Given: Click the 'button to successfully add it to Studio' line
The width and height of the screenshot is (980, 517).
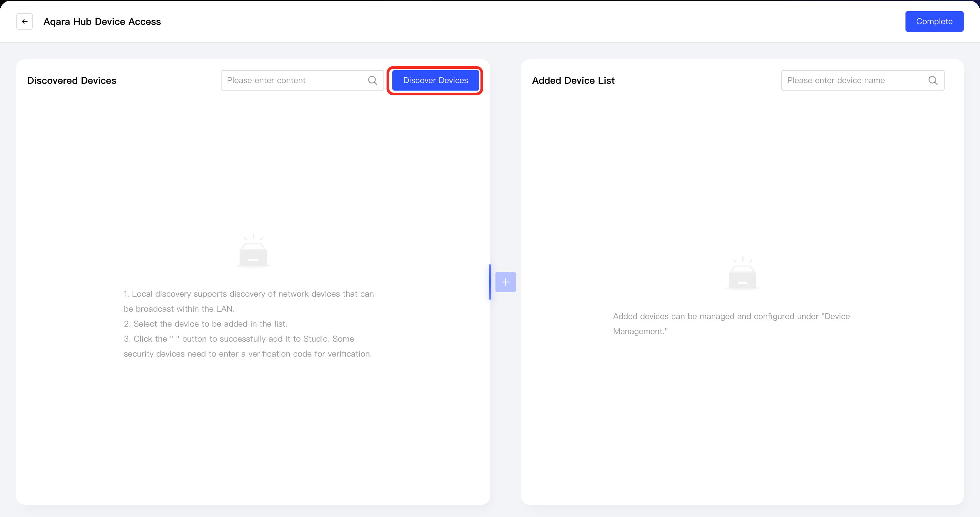Looking at the screenshot, I should point(239,339).
